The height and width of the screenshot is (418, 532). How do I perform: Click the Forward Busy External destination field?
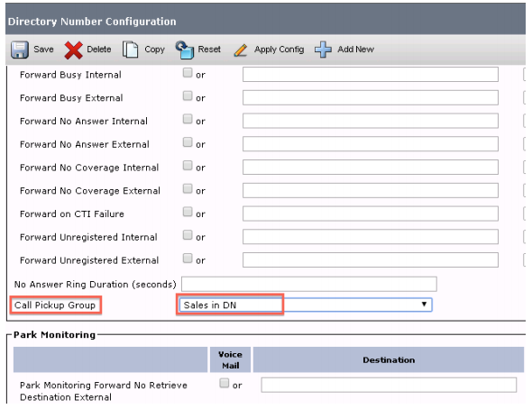point(371,97)
